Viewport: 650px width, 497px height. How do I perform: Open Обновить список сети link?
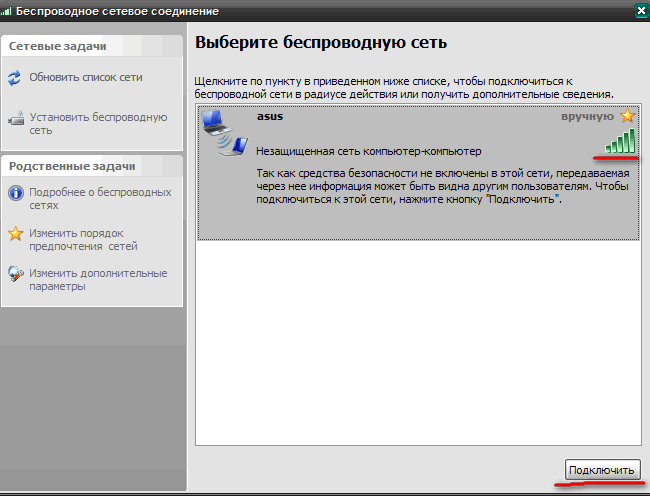[86, 77]
